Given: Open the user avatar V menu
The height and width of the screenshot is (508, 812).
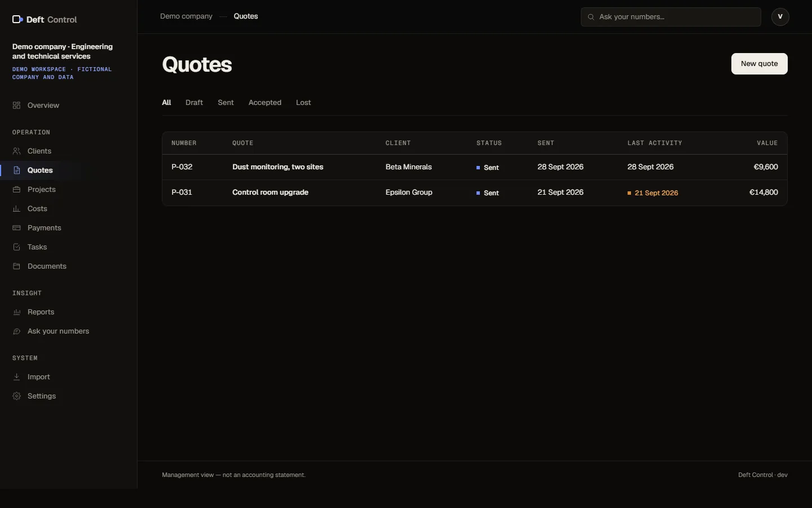Looking at the screenshot, I should pyautogui.click(x=780, y=17).
